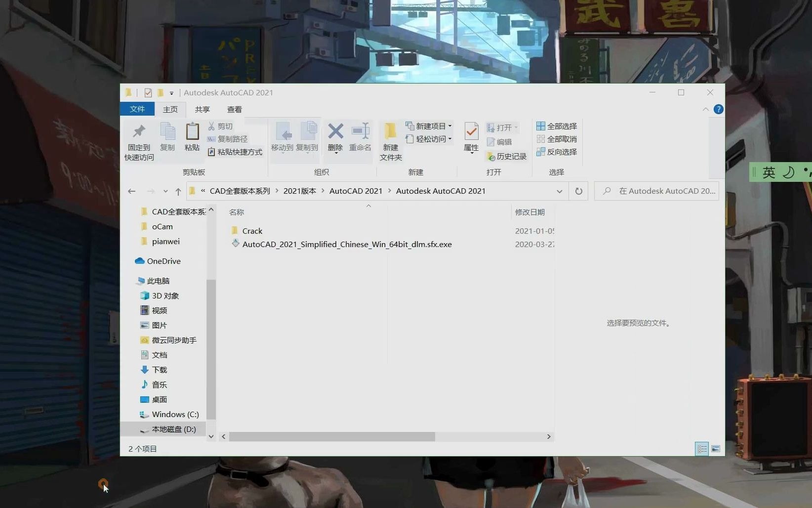Expand the chevron after AutoCAD 2021 in address bar
The height and width of the screenshot is (508, 812).
click(x=389, y=191)
